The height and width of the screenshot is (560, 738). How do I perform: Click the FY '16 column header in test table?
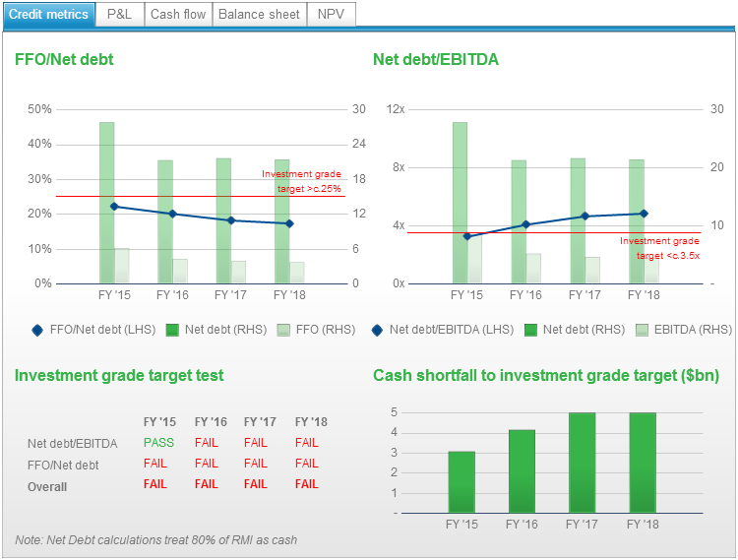211,422
